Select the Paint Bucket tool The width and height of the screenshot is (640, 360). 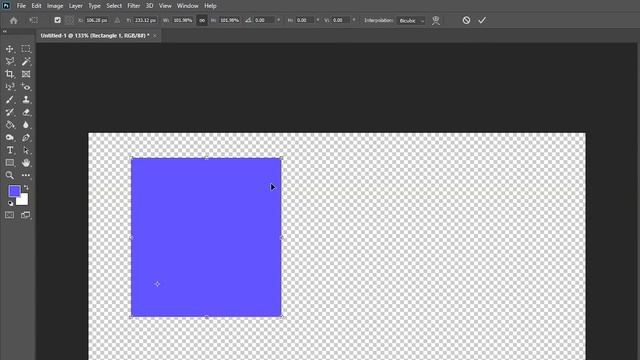tap(10, 125)
